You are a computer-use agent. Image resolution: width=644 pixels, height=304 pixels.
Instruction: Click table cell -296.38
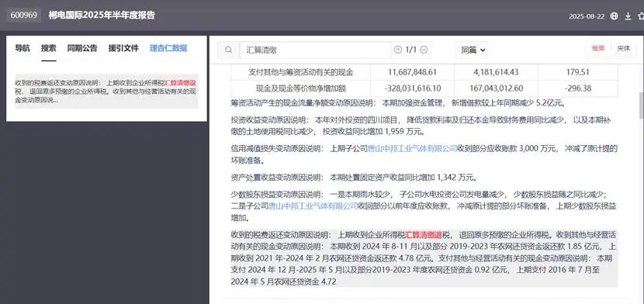tap(577, 88)
